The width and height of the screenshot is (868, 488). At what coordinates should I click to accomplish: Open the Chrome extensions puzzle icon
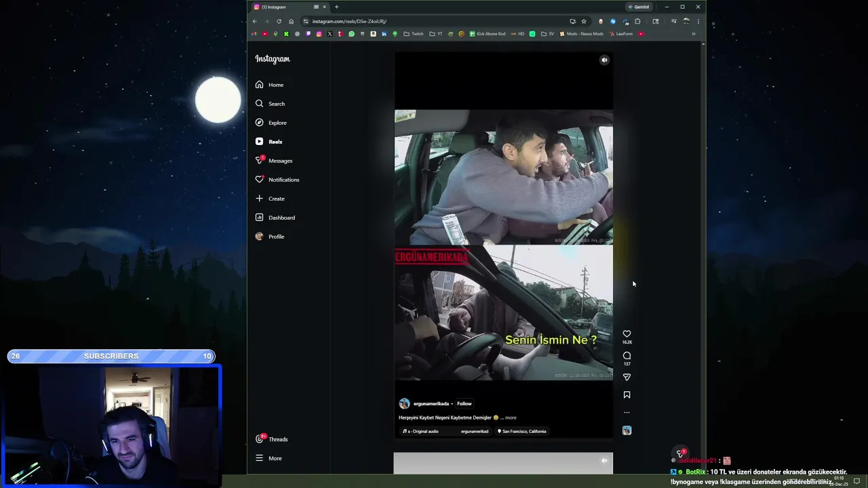[637, 21]
